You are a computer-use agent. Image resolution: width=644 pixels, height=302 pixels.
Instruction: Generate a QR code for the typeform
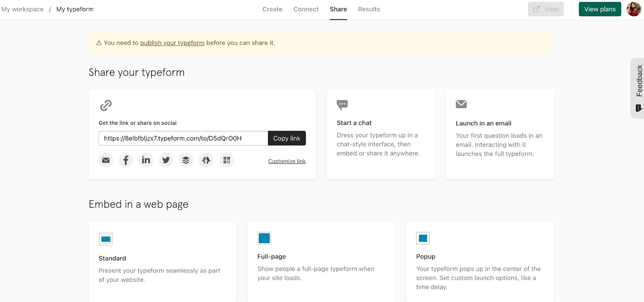227,160
